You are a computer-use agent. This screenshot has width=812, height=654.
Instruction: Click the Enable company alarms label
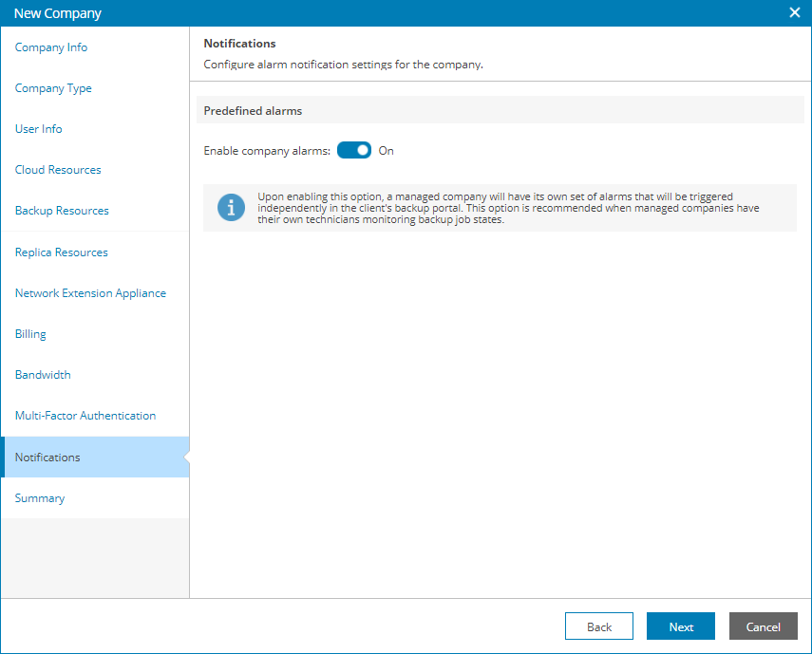267,151
